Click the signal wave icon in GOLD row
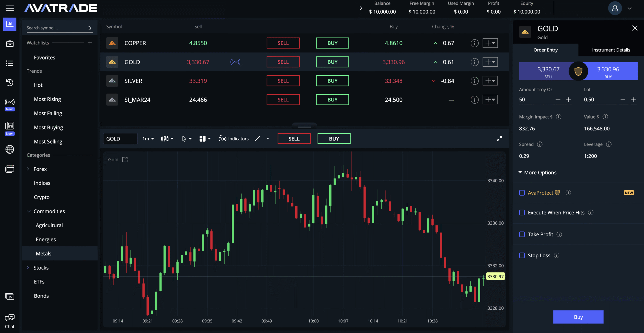 click(235, 62)
